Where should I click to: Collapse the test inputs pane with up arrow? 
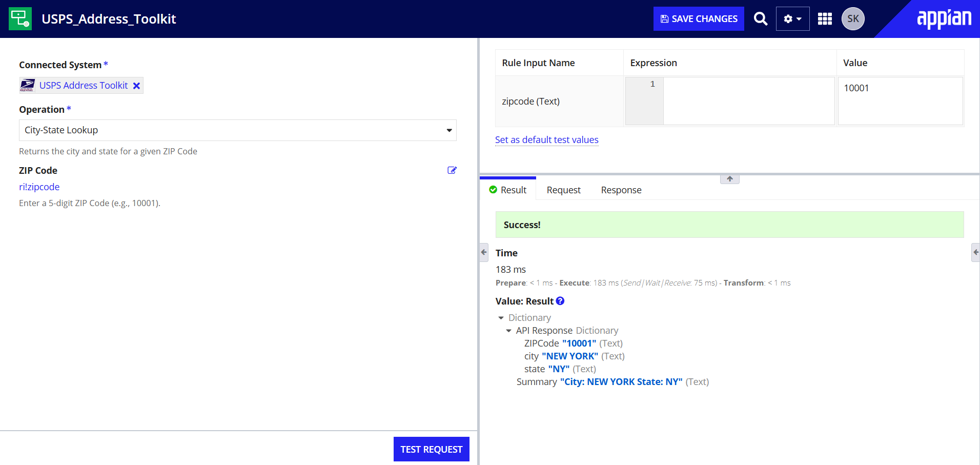coord(730,179)
